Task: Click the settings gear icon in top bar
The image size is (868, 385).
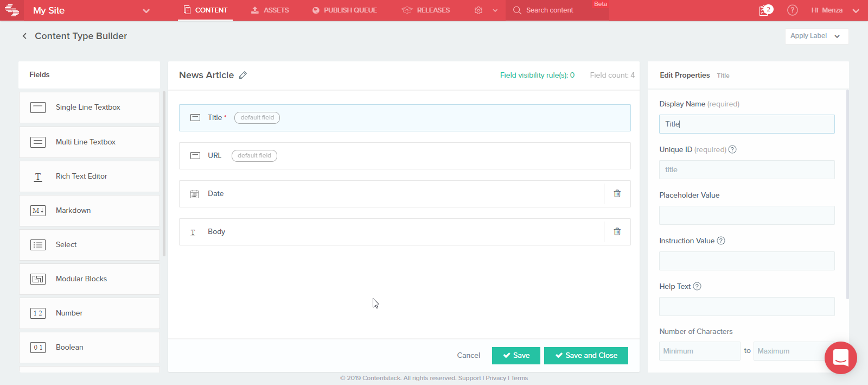Action: 478,10
